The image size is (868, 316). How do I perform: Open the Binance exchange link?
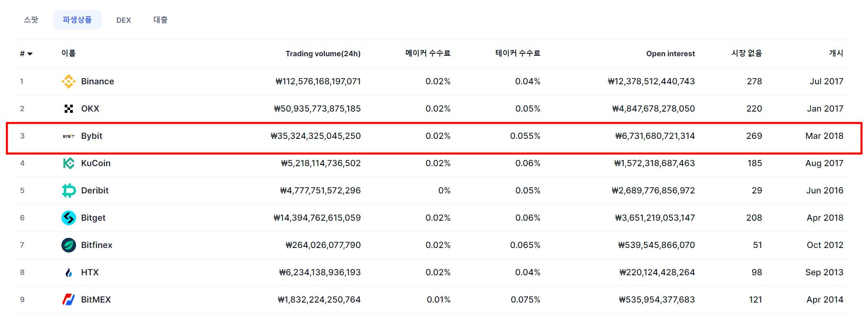[98, 81]
